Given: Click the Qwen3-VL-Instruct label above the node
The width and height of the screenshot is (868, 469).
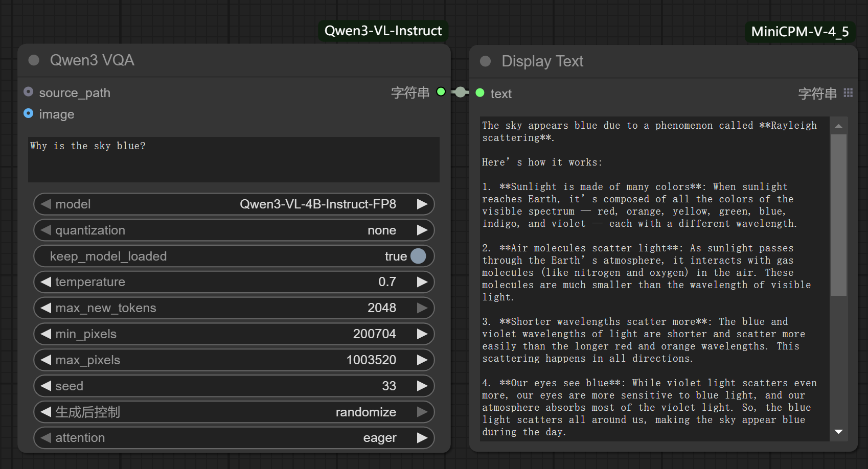Looking at the screenshot, I should click(x=382, y=31).
